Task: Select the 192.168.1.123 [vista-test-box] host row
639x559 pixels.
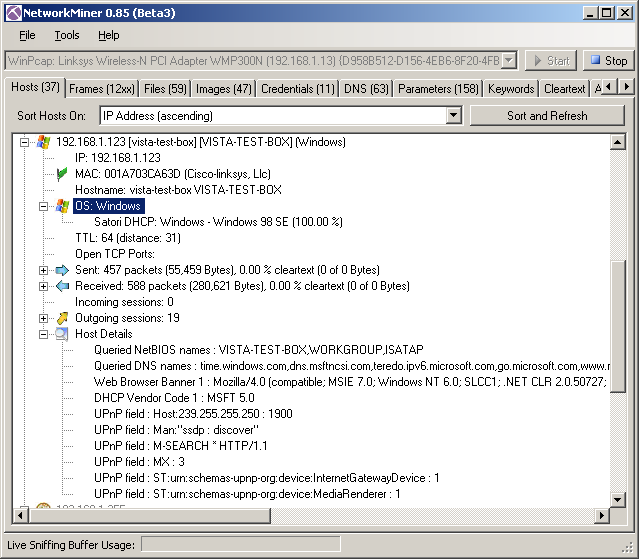Action: (x=201, y=142)
